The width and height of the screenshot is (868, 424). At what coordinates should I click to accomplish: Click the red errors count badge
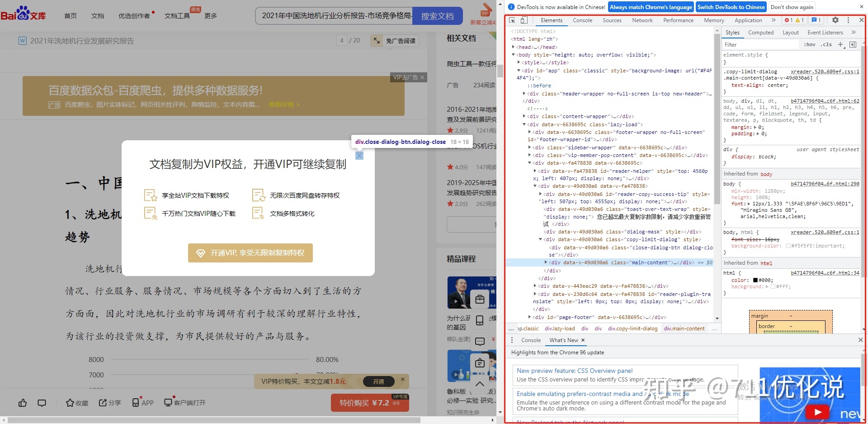point(789,20)
